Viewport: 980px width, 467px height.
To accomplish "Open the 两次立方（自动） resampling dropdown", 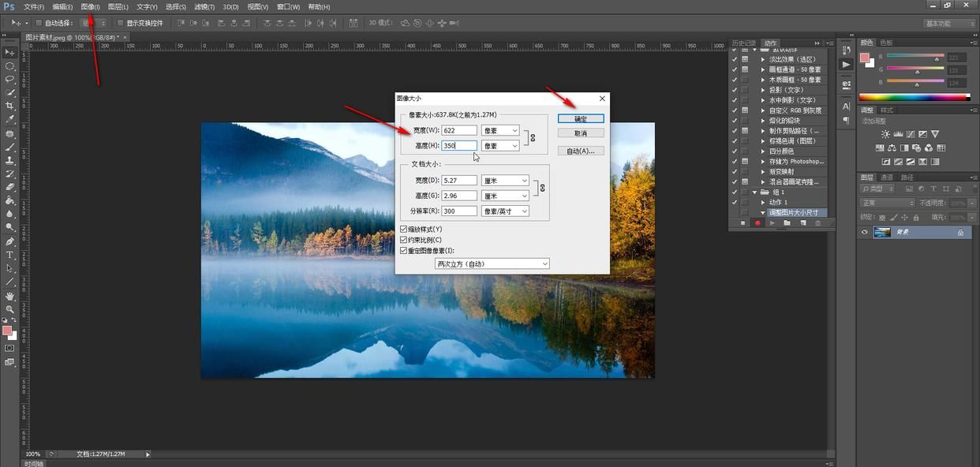I will [492, 263].
